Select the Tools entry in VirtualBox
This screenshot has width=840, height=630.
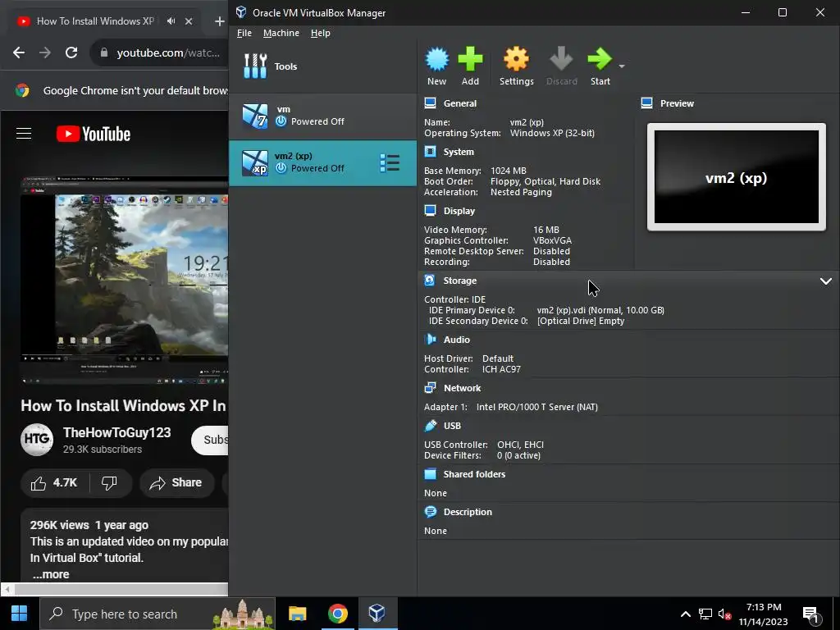[x=322, y=66]
